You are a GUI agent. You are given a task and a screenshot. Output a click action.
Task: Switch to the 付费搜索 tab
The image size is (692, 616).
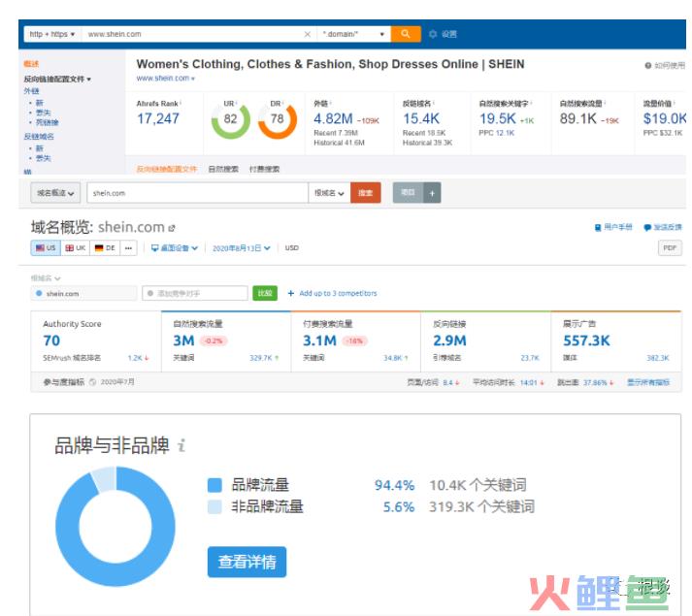(x=264, y=169)
